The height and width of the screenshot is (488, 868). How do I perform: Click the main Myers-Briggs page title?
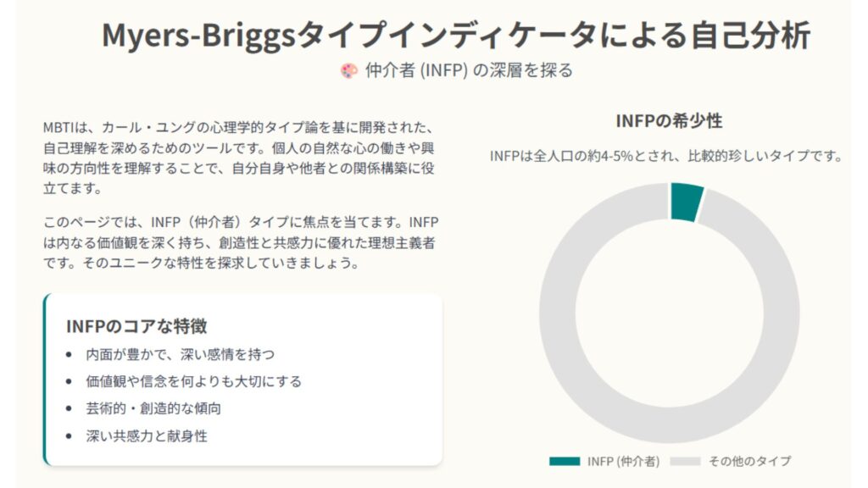pyautogui.click(x=456, y=36)
